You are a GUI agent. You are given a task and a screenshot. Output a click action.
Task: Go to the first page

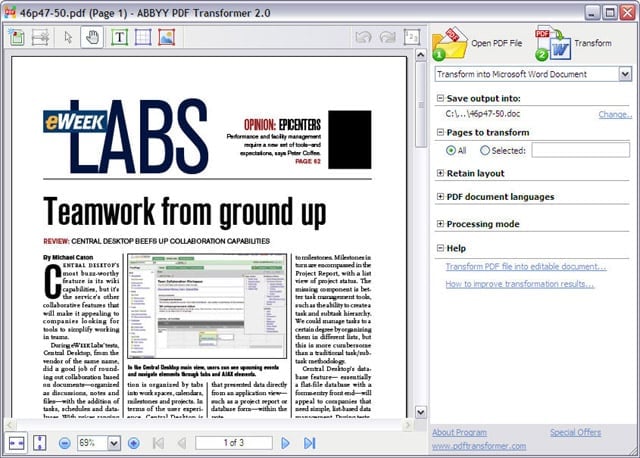tap(158, 443)
